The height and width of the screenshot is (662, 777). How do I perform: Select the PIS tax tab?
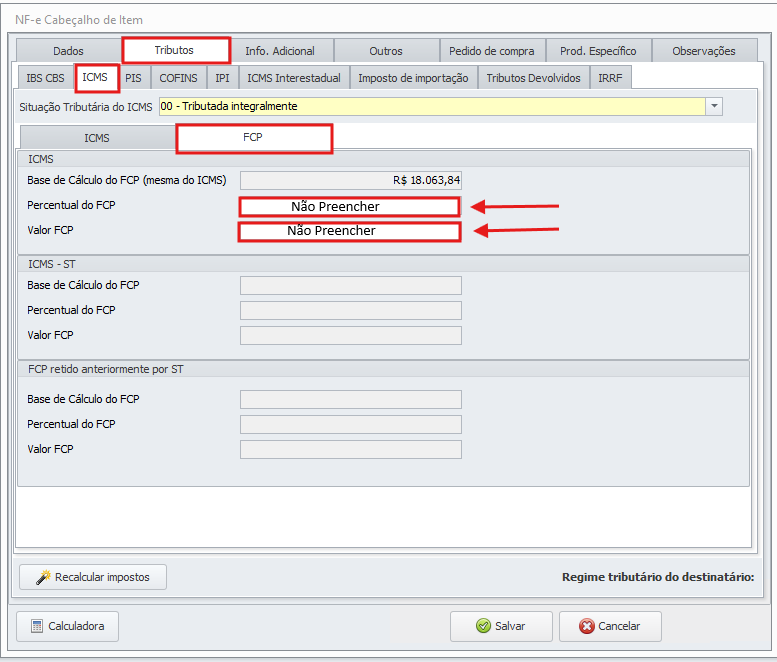[x=133, y=78]
